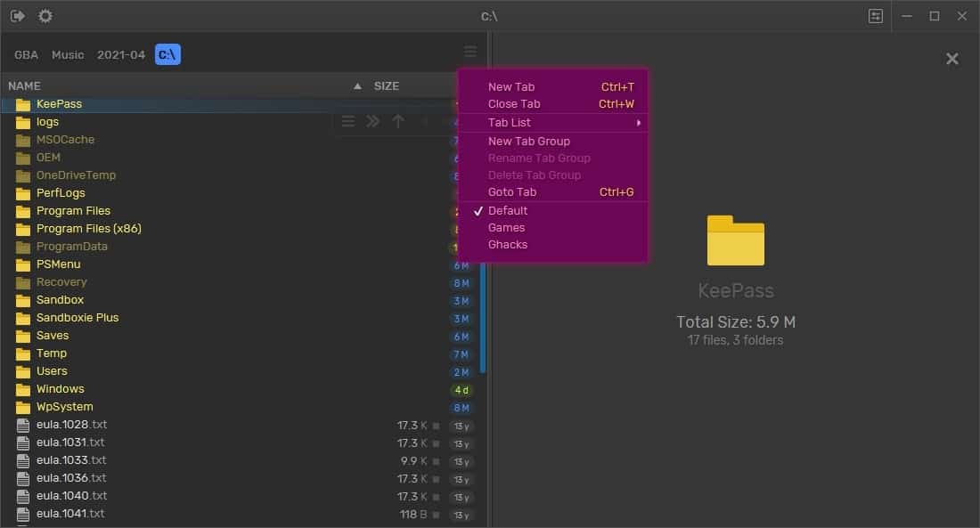Click the file icon beside eula.1028.txt

pos(24,425)
